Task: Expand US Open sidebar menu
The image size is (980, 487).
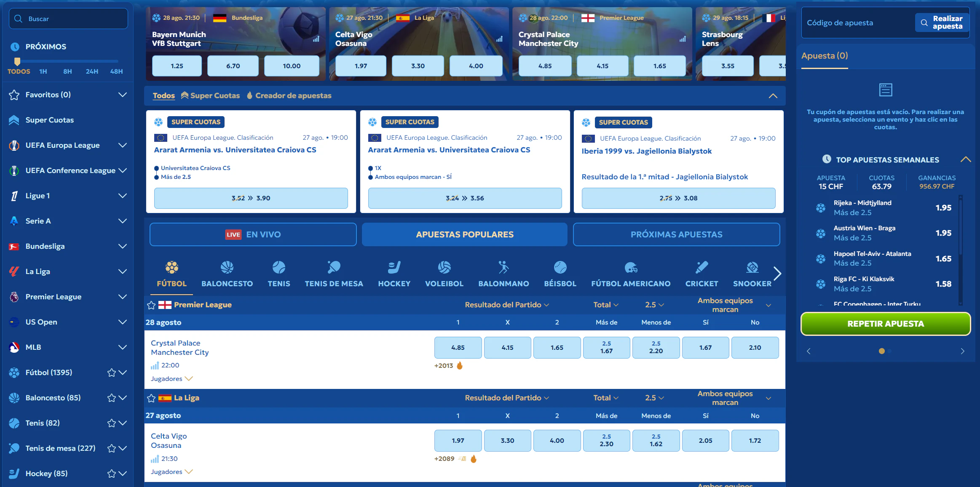Action: [x=123, y=322]
